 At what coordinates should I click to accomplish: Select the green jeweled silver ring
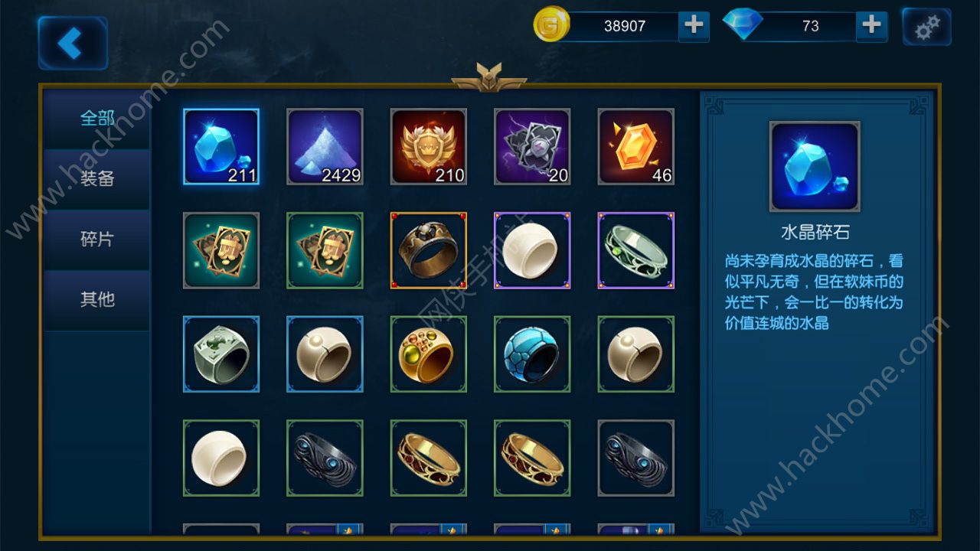(x=636, y=250)
